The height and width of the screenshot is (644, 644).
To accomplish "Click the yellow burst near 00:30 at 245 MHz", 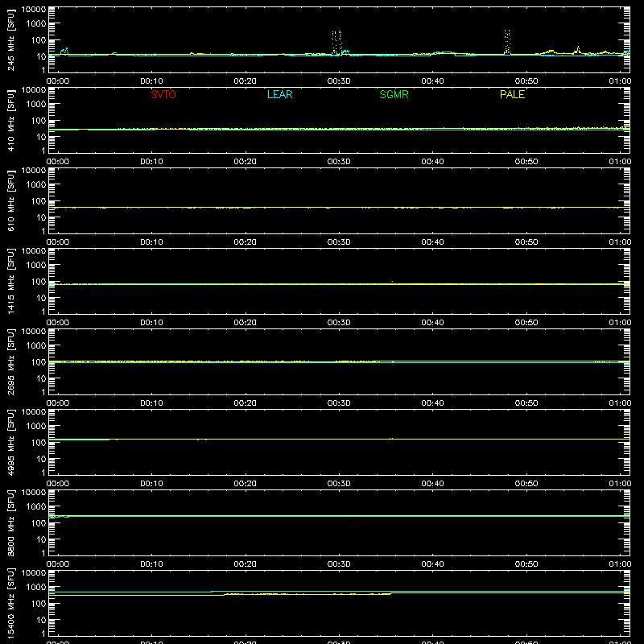I will pyautogui.click(x=336, y=43).
